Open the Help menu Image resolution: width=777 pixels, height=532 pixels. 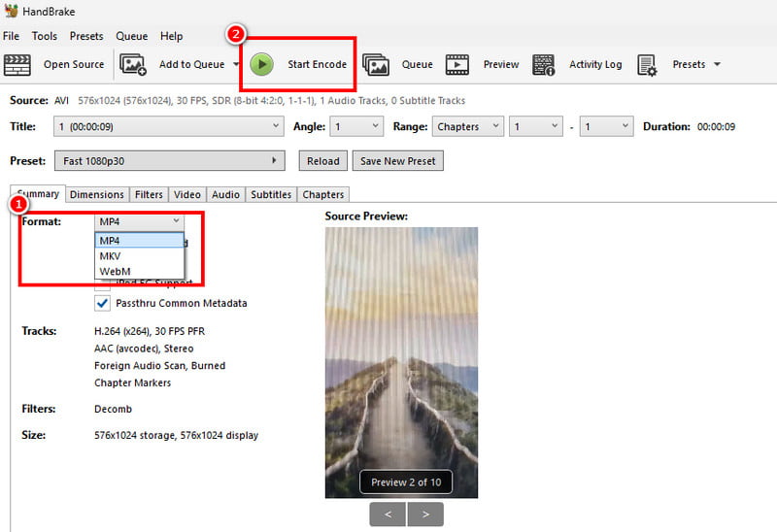pos(172,36)
